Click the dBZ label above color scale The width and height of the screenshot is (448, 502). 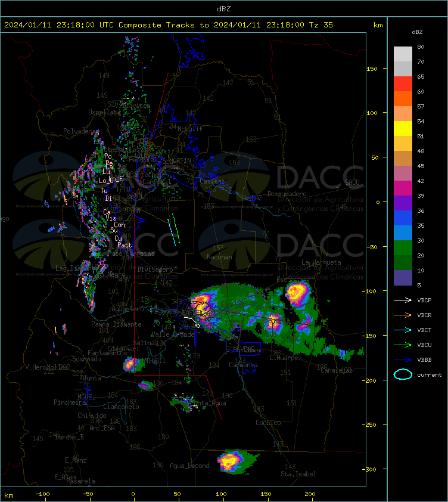tap(417, 32)
